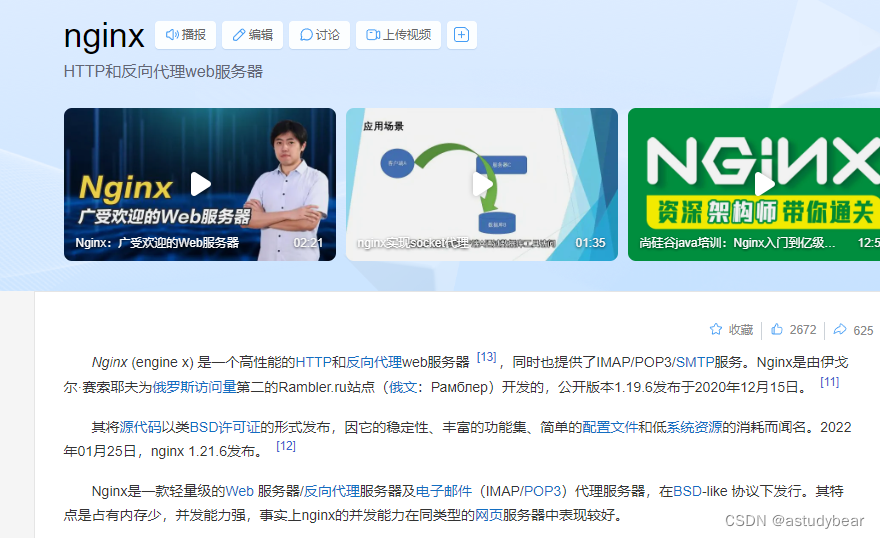
Task: Open the 反向代理 link in first paragraph
Action: click(x=374, y=362)
